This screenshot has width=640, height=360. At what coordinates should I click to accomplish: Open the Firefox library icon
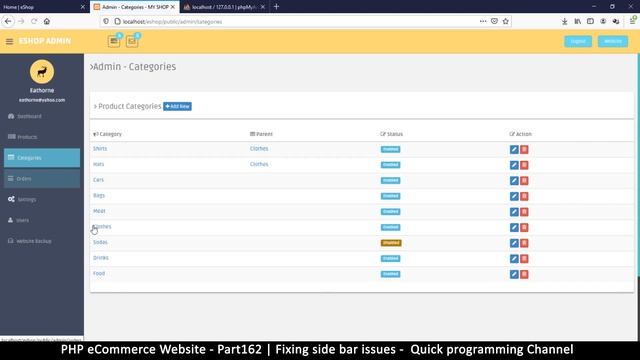578,21
